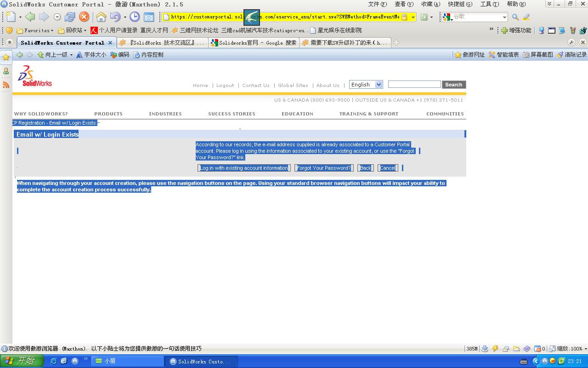Refresh the page with the reload icon
Image resolution: width=588 pixels, height=368 pixels.
point(70,17)
